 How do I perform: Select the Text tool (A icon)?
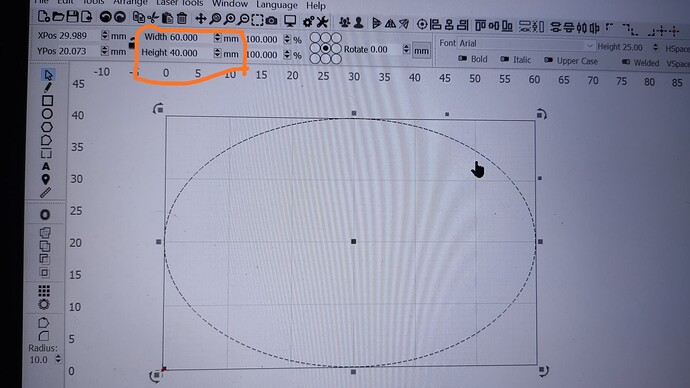point(46,167)
